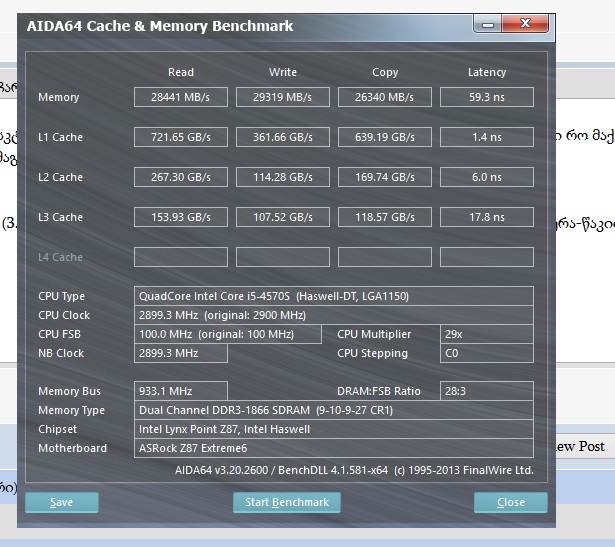The width and height of the screenshot is (615, 547).
Task: Select Memory Write value 29319 MB/s
Action: click(x=283, y=97)
